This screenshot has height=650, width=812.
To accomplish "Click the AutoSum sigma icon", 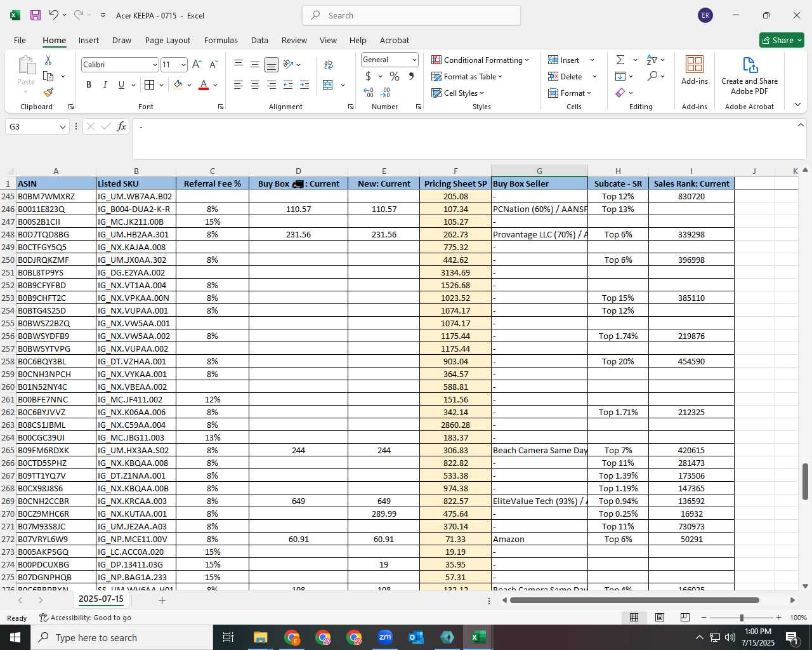I will [620, 60].
